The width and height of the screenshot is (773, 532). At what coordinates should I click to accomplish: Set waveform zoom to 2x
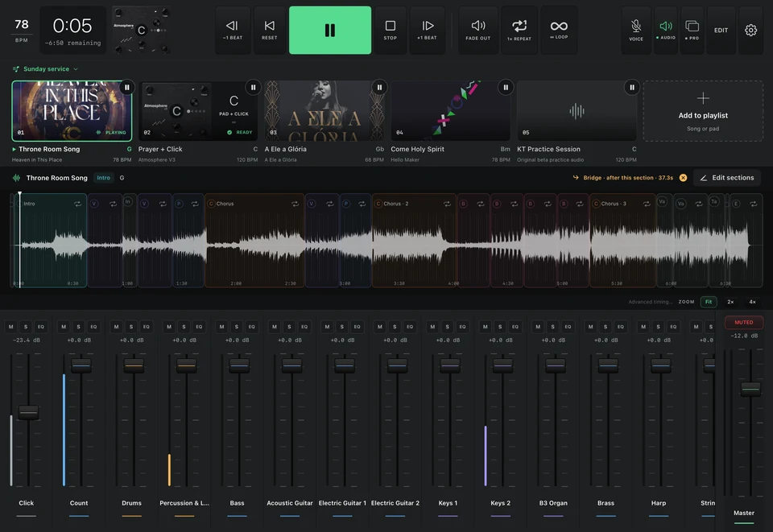click(730, 302)
